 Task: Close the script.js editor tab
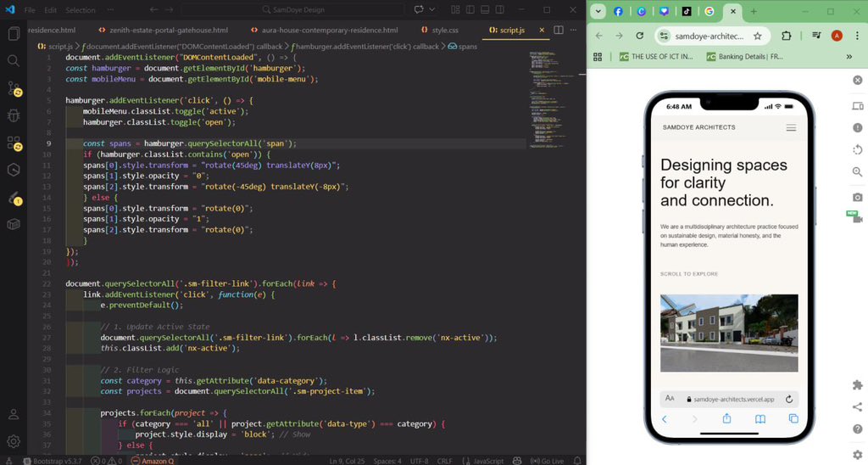pyautogui.click(x=542, y=30)
